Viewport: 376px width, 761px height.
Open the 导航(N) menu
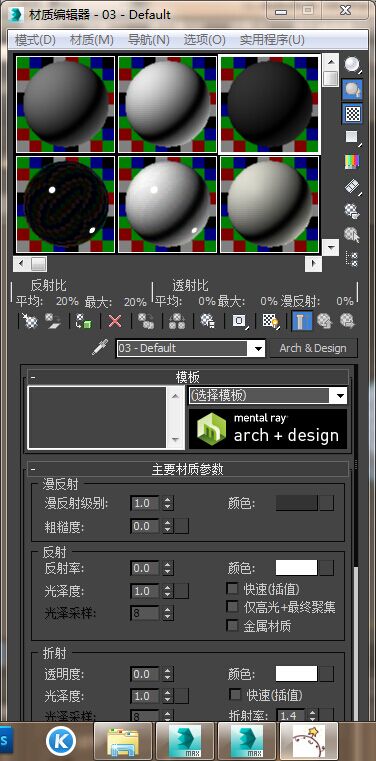148,40
